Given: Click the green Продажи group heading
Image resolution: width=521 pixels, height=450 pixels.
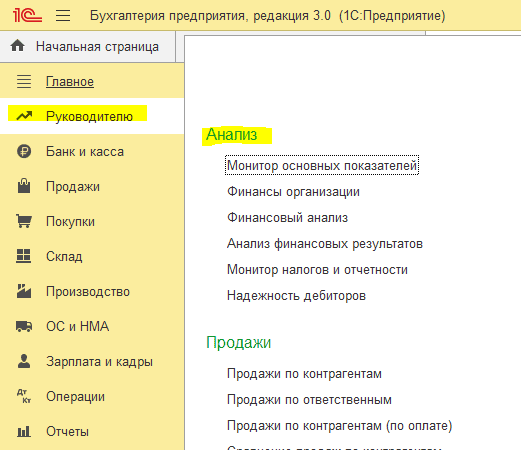Looking at the screenshot, I should tap(238, 342).
